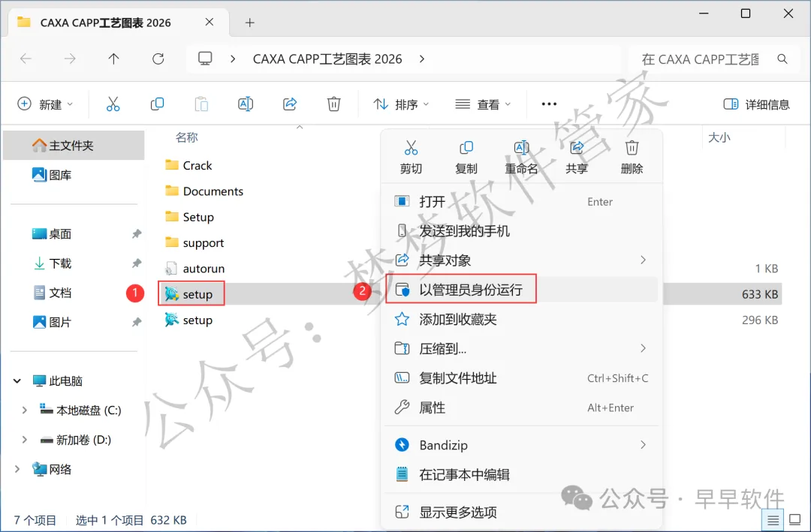Viewport: 811px width, 532px height.
Task: Switch to details list view in status bar
Action: click(773, 519)
